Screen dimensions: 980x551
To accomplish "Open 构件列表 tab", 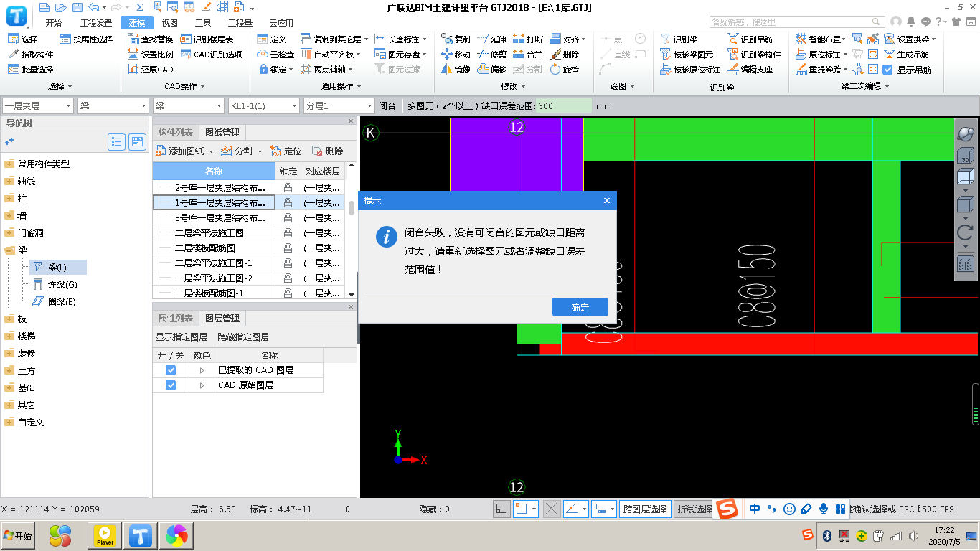I will 175,133.
